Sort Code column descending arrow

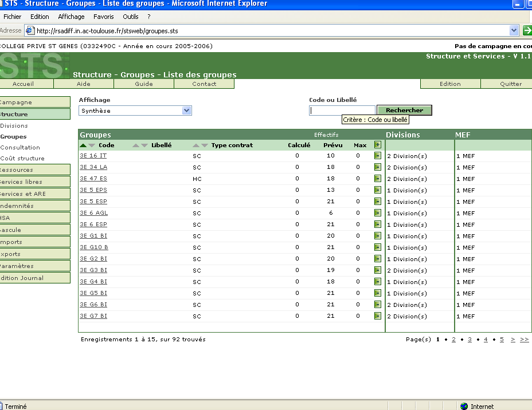(92, 145)
